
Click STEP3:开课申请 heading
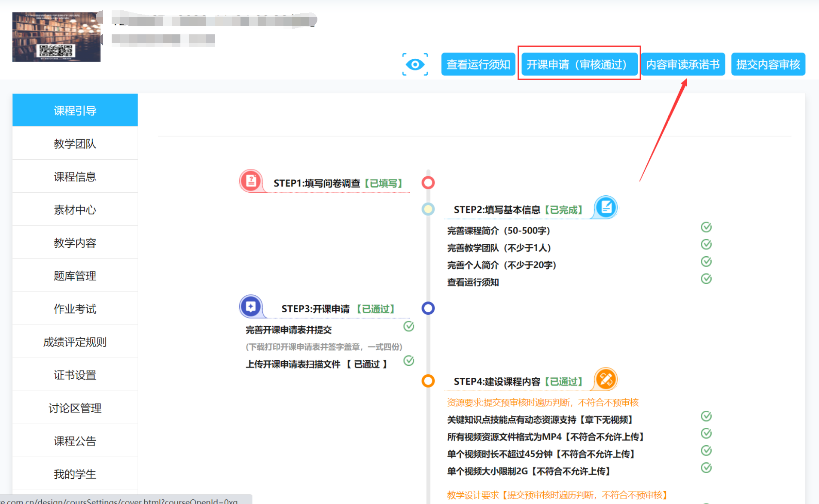316,309
